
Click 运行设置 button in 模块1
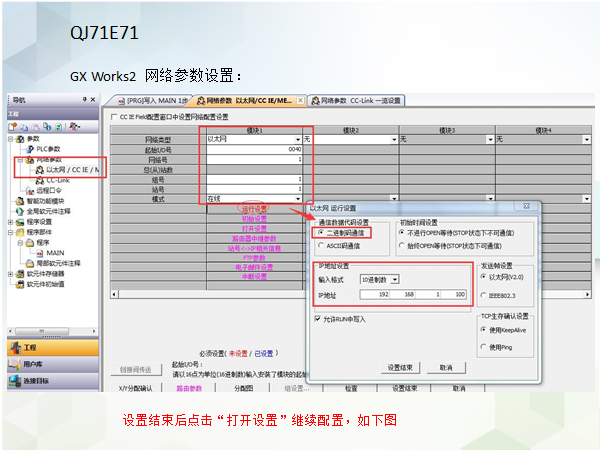coord(254,209)
